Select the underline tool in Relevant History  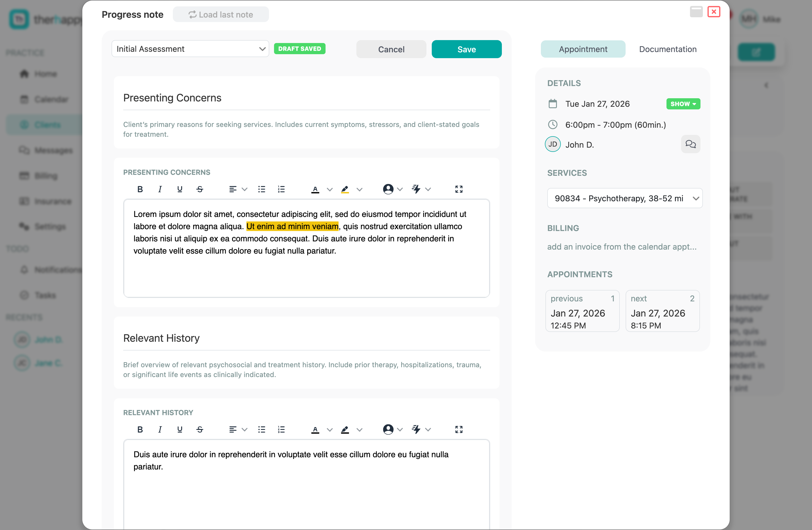tap(180, 430)
